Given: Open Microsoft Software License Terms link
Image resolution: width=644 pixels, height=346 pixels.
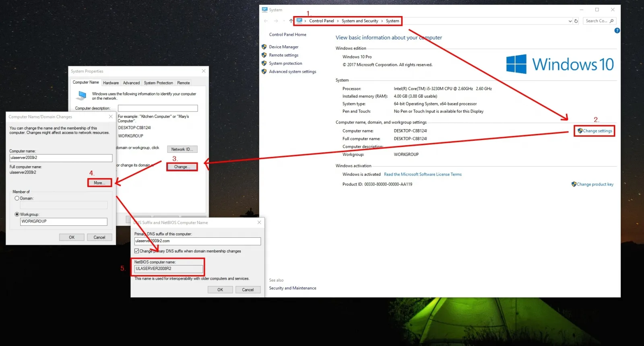Looking at the screenshot, I should tap(423, 175).
